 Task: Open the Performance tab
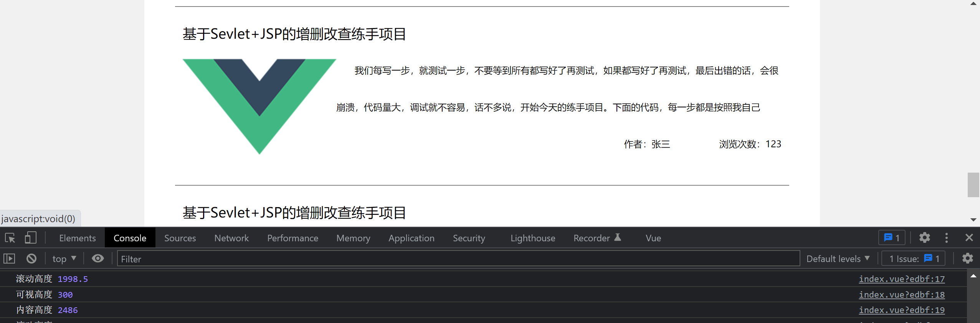pyautogui.click(x=293, y=238)
